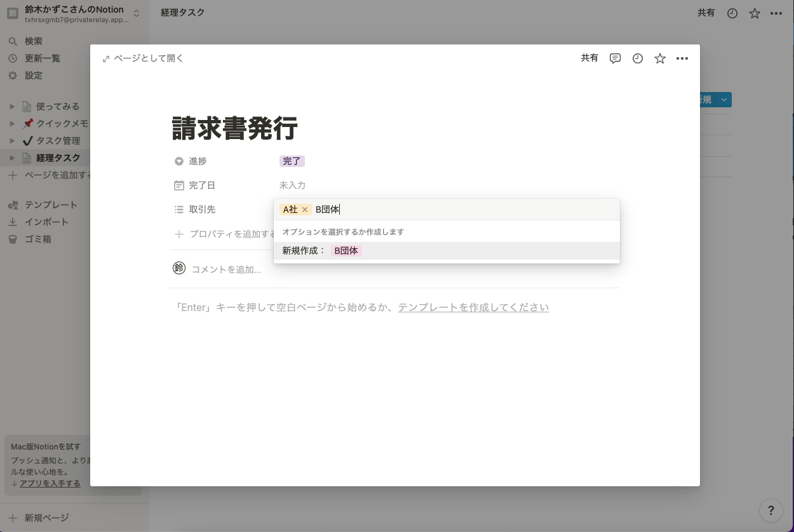Open page history clock icon in modal
Screen dimensions: 794x532
click(x=638, y=58)
